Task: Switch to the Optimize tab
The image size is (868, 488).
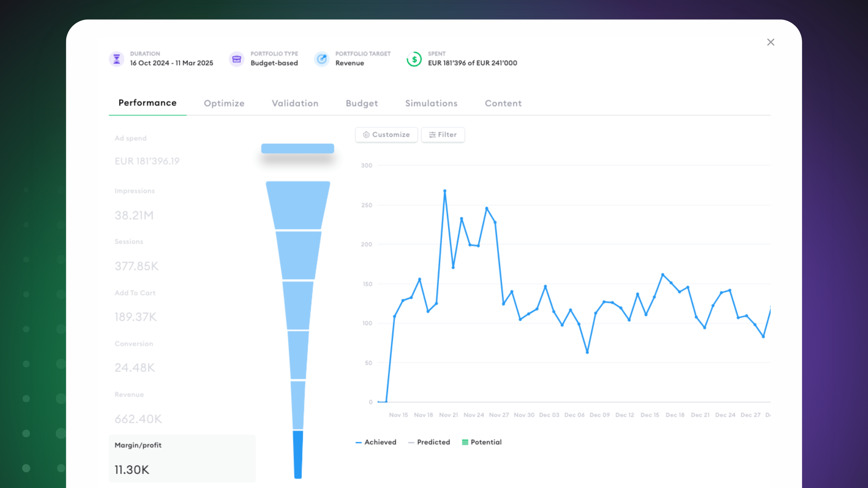Action: [224, 103]
